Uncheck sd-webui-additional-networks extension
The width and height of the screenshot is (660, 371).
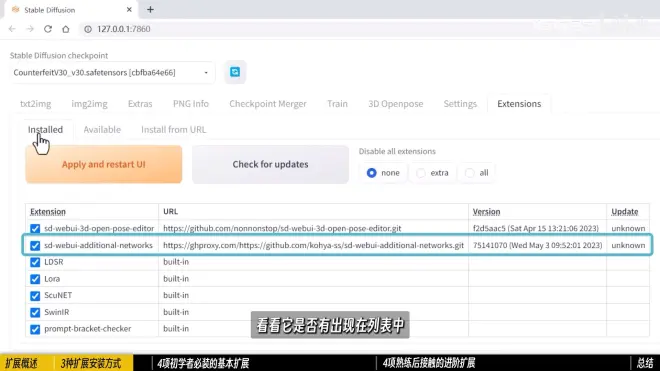tap(35, 246)
